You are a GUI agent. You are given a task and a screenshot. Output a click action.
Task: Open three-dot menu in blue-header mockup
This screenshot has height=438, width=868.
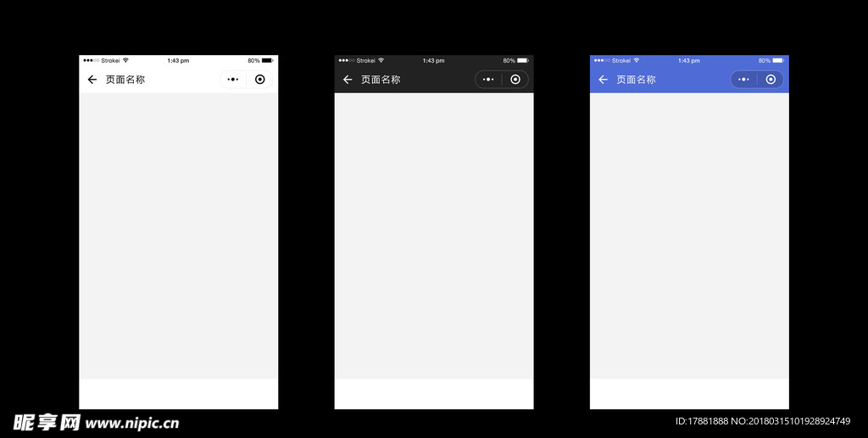743,80
